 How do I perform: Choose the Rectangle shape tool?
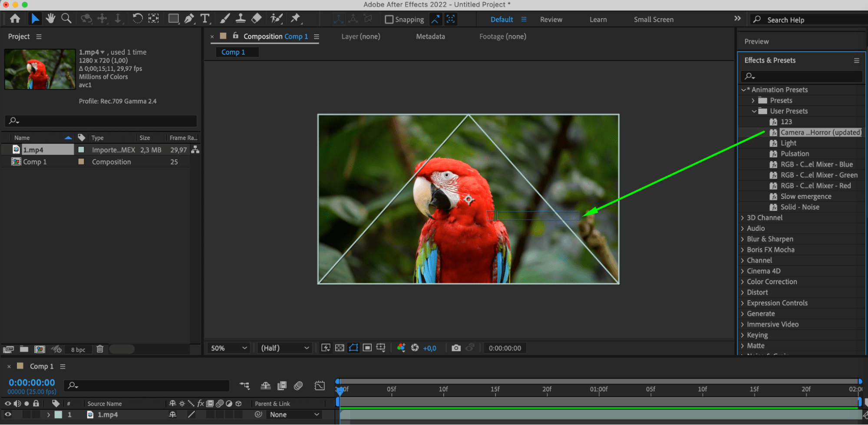[173, 19]
